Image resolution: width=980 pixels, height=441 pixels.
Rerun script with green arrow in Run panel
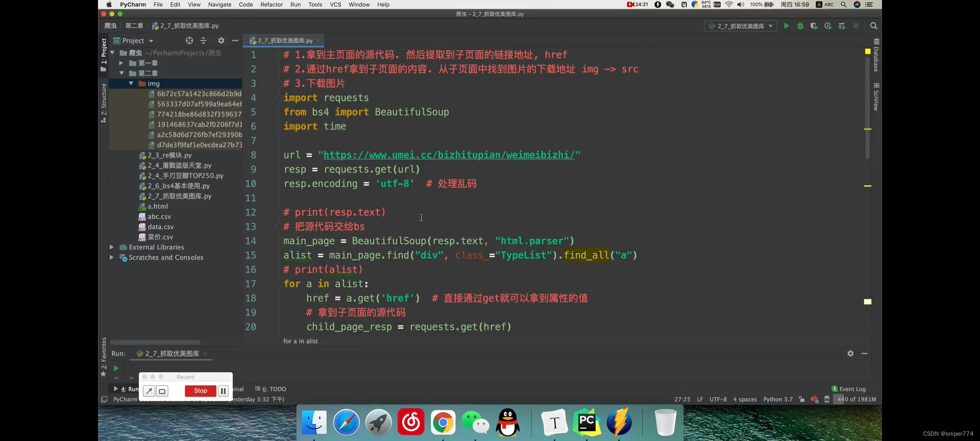116,368
